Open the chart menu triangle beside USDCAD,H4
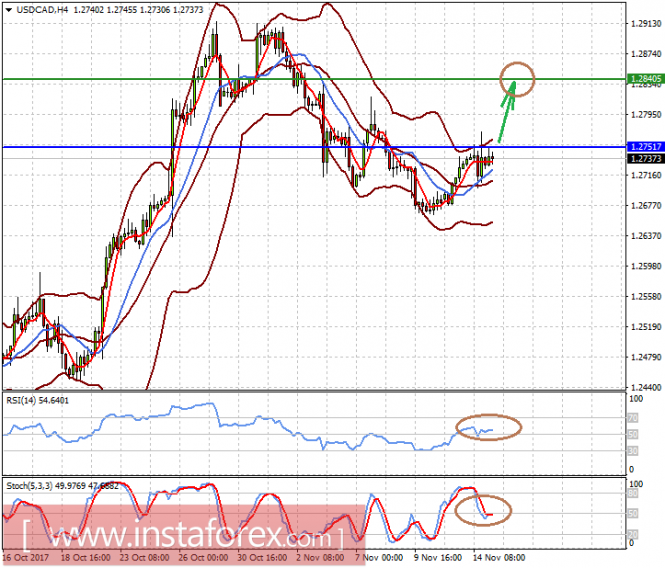 tap(9, 10)
